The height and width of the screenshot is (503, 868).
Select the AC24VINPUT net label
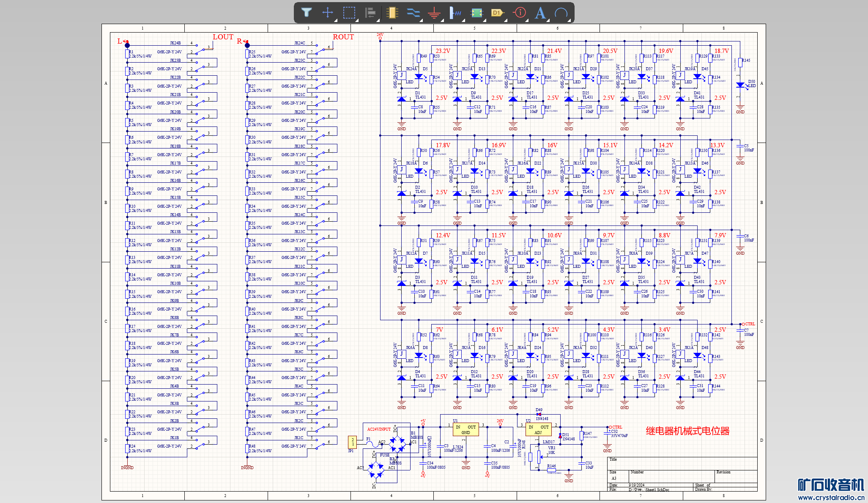point(379,429)
